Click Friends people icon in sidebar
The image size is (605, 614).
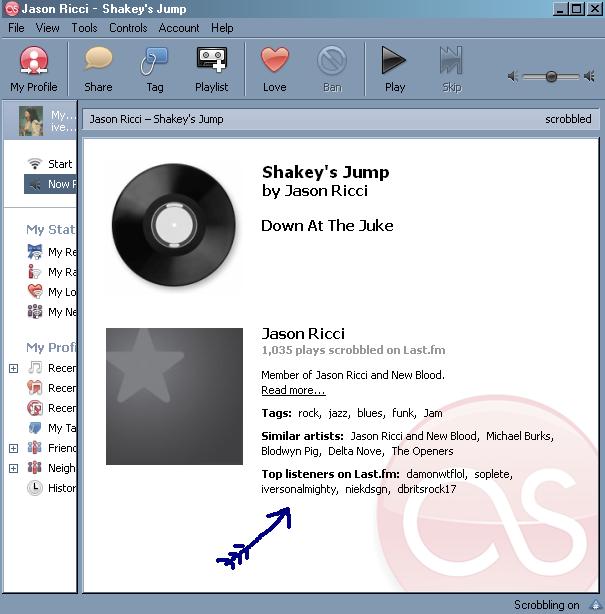click(x=35, y=448)
